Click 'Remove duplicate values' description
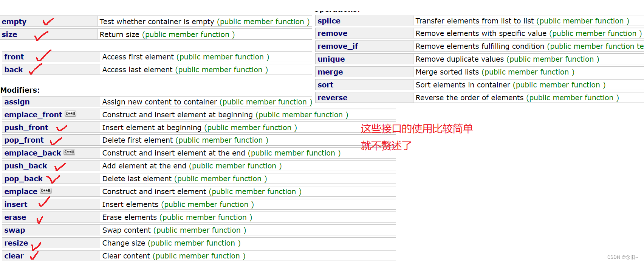The height and width of the screenshot is (263, 644). pyautogui.click(x=460, y=59)
